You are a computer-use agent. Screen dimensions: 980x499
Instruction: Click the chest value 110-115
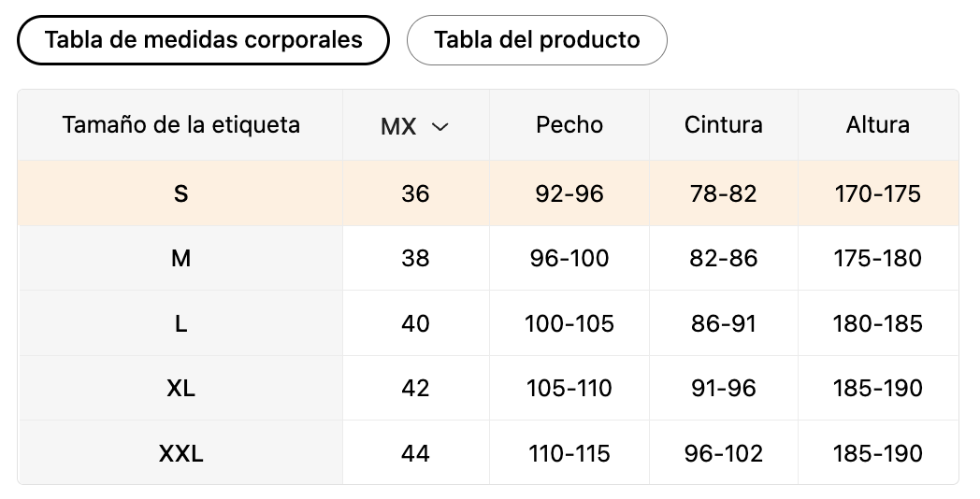coord(569,453)
